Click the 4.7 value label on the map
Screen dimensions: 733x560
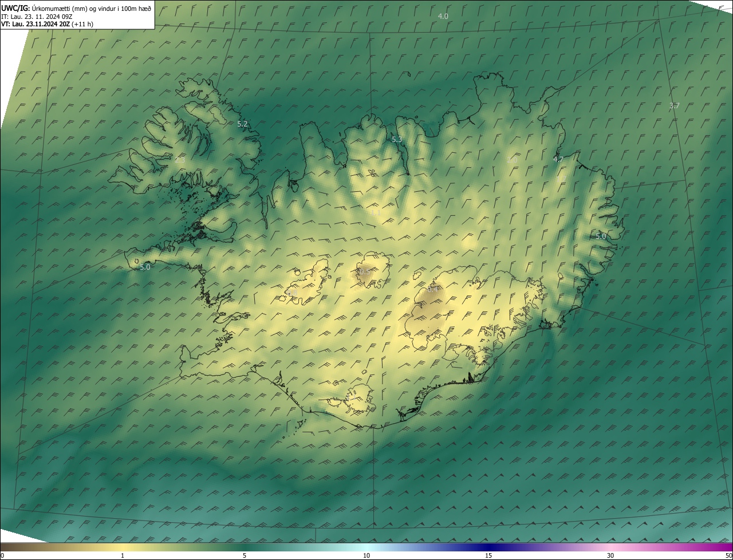pyautogui.click(x=558, y=159)
